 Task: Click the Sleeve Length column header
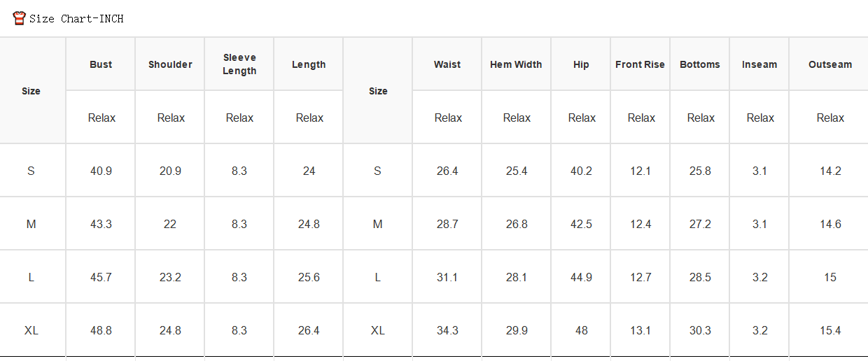[x=239, y=64]
